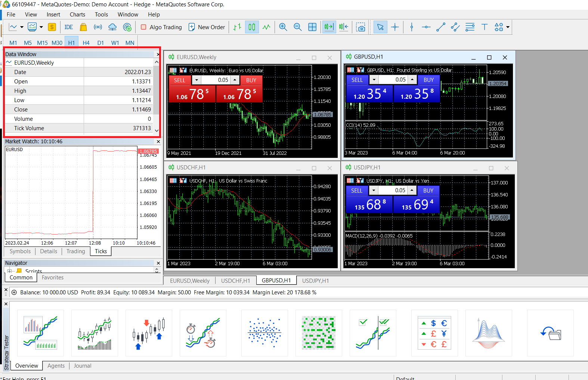Increase EURUSD lot volume with up stepper
The width and height of the screenshot is (588, 380).
(x=235, y=80)
